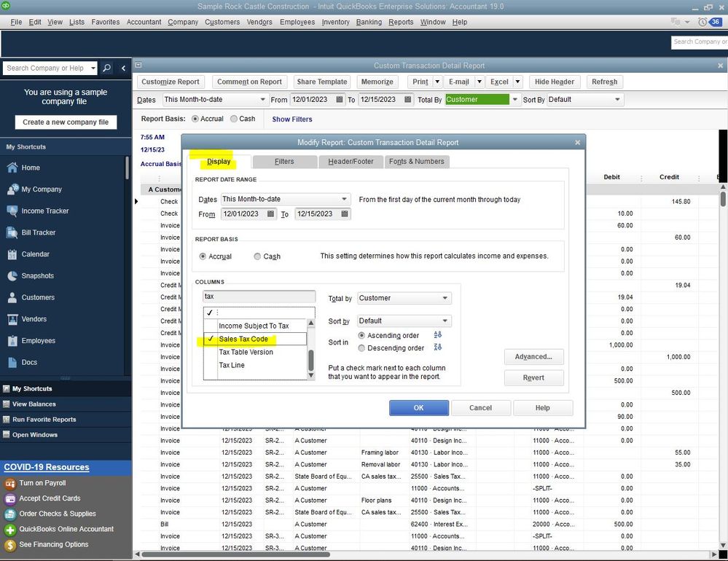Open calendar picker for toolbar From date
The image size is (728, 561).
coord(340,99)
